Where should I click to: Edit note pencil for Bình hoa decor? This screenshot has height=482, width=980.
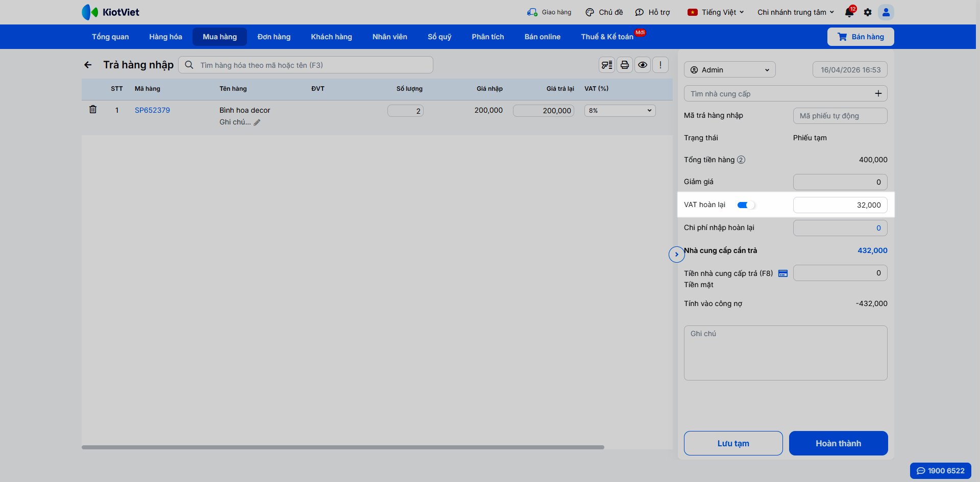[257, 122]
